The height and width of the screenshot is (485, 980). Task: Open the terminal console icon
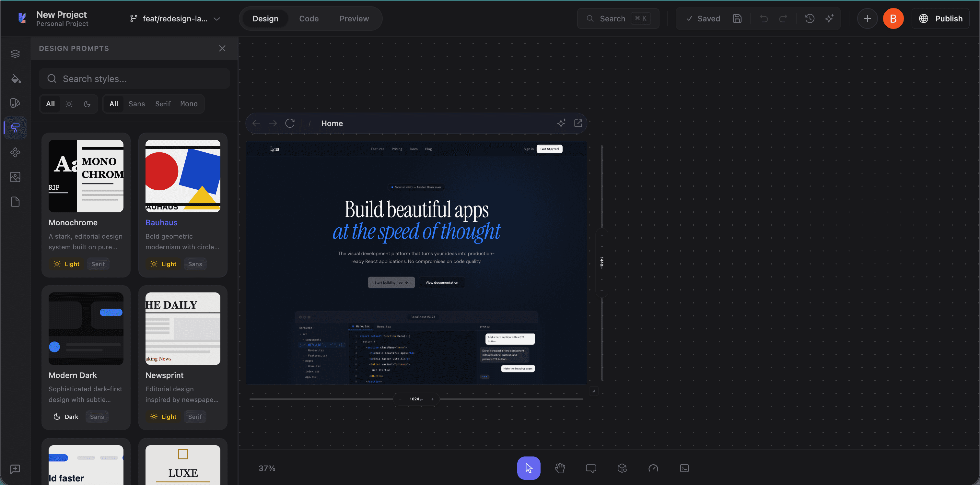[x=684, y=468]
